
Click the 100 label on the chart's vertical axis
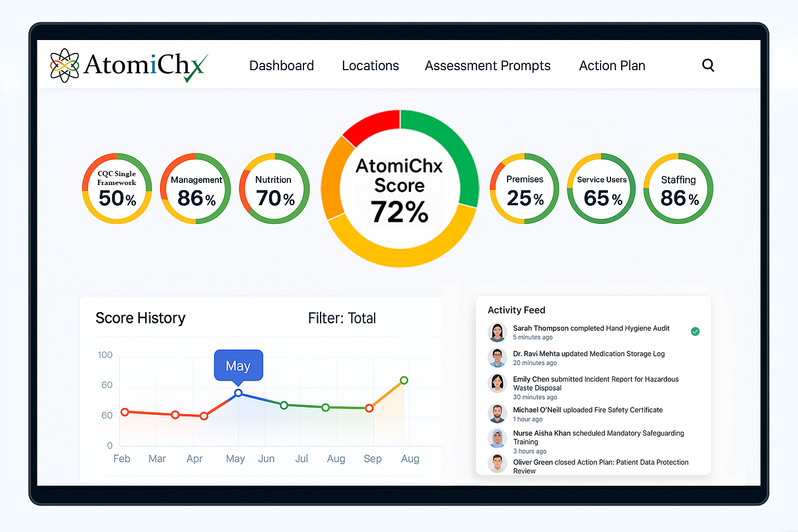[105, 355]
